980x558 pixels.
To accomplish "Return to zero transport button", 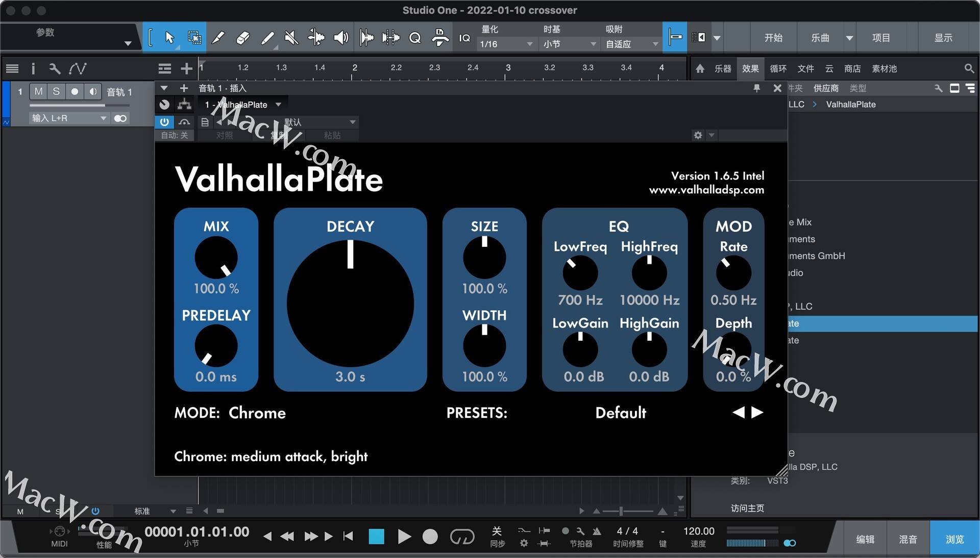I will pos(348,536).
